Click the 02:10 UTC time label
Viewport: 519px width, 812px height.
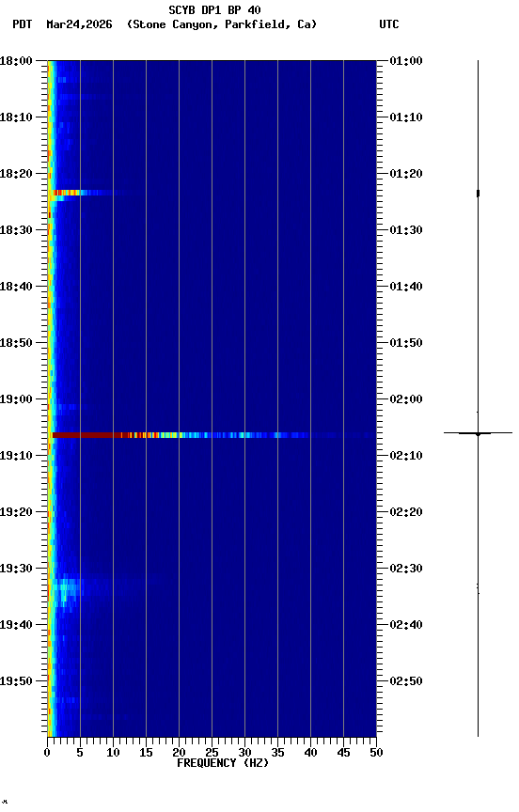[x=406, y=456]
